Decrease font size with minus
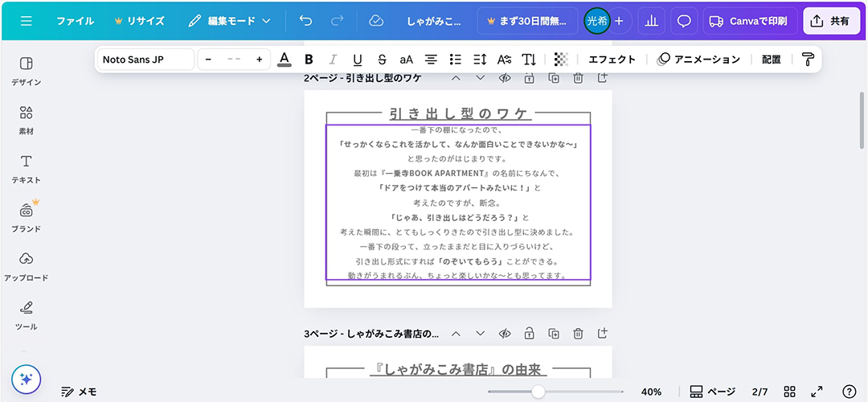This screenshot has width=868, height=402. (x=208, y=59)
